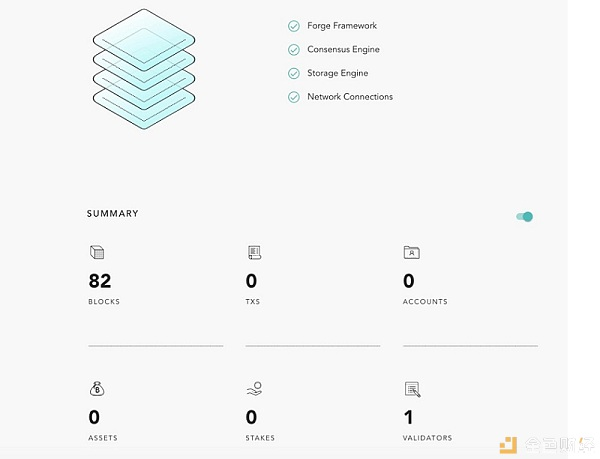Click the Stakes hand-with-coin icon
This screenshot has width=600, height=459.
[x=254, y=389]
